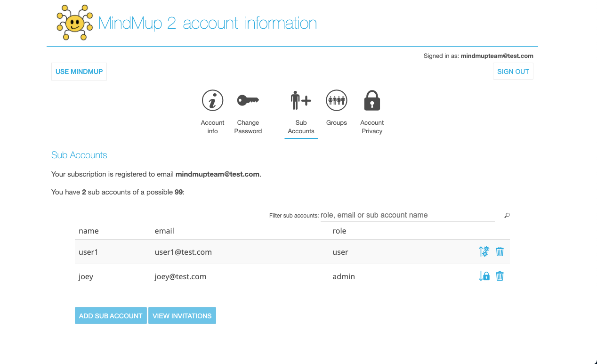
Task: Select the Sub Accounts tab label
Action: click(x=301, y=127)
